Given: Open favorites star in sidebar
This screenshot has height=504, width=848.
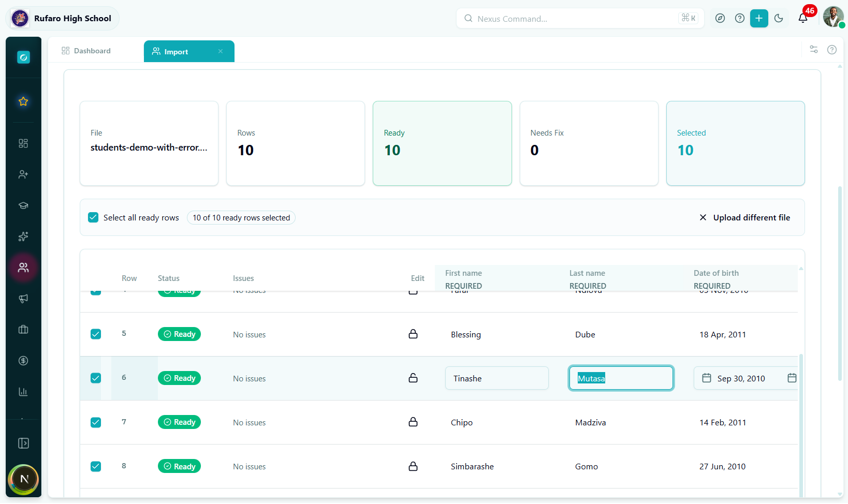Looking at the screenshot, I should tap(23, 101).
